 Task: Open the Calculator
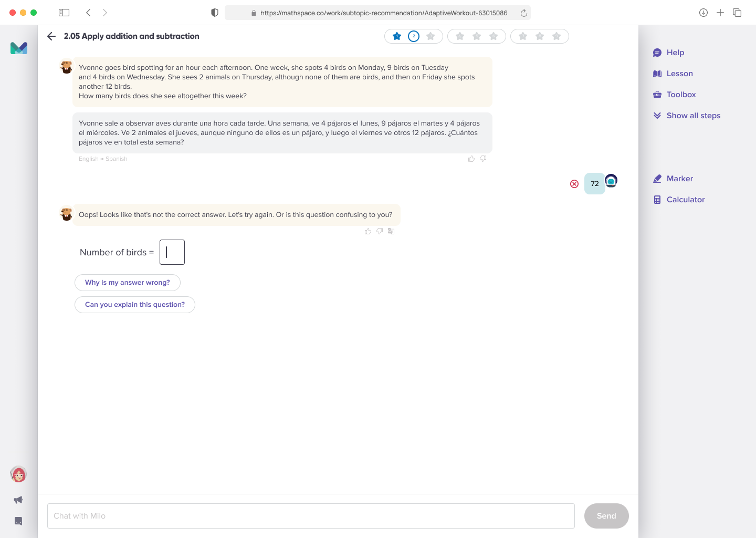[x=678, y=200]
